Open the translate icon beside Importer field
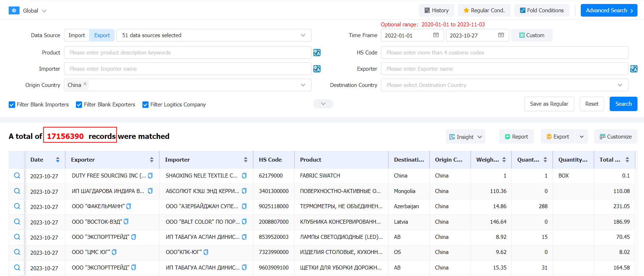The image size is (644, 276). 317,69
